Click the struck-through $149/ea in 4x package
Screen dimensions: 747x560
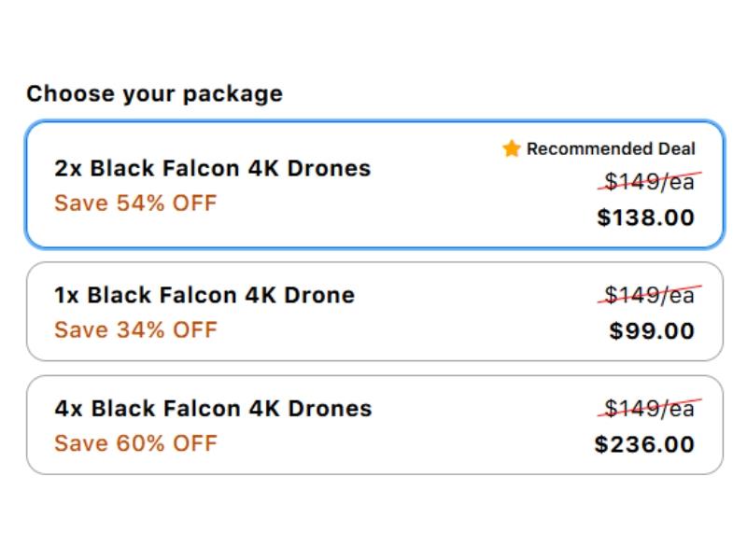coord(649,409)
